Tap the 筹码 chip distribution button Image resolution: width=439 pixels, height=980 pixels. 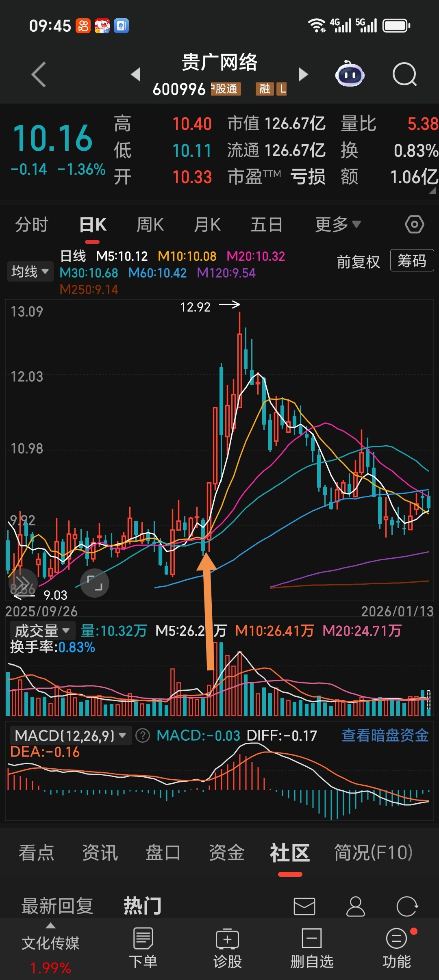(412, 260)
